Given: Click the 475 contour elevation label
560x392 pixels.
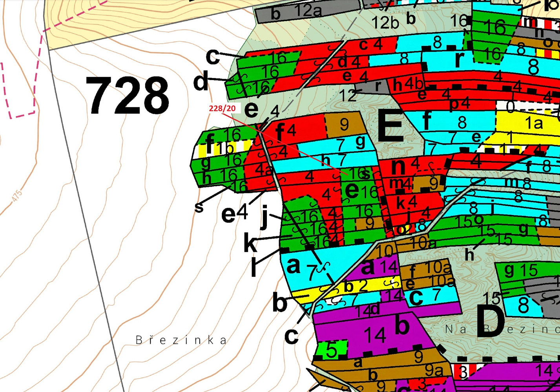Looking at the screenshot, I should [17, 196].
